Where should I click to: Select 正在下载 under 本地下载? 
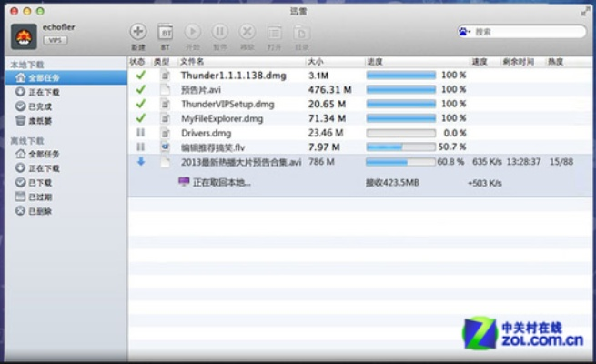tap(43, 92)
